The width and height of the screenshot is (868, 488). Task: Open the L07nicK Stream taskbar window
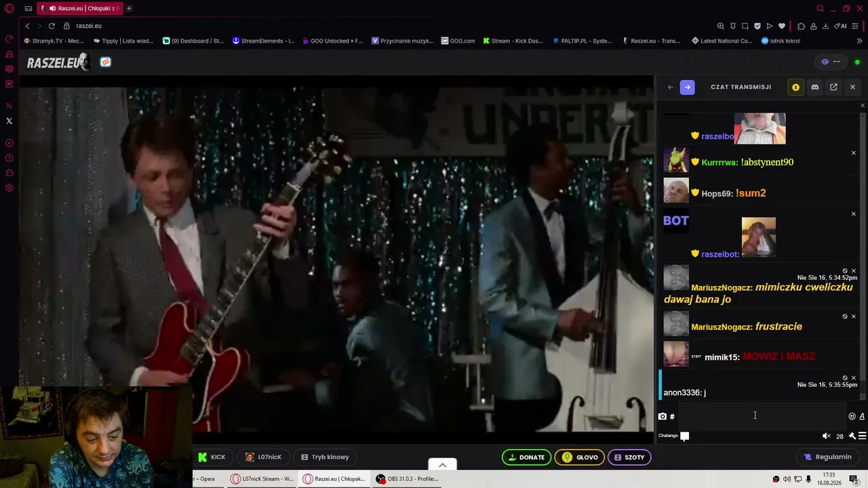[x=262, y=479]
